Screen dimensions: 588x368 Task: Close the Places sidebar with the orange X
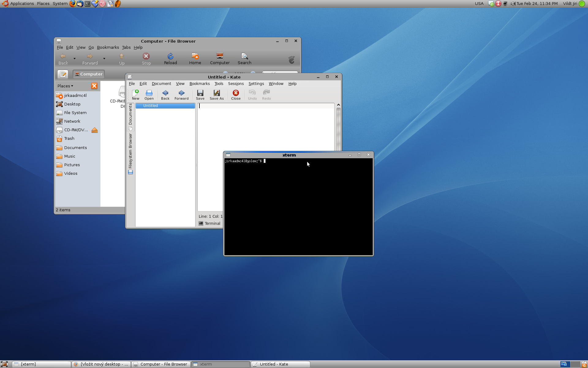[94, 86]
